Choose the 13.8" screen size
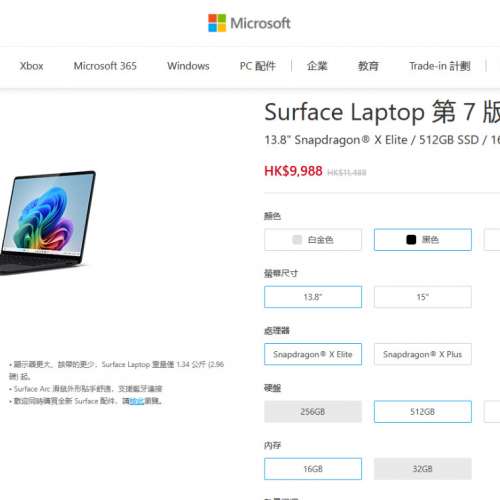This screenshot has width=500, height=500. click(313, 297)
